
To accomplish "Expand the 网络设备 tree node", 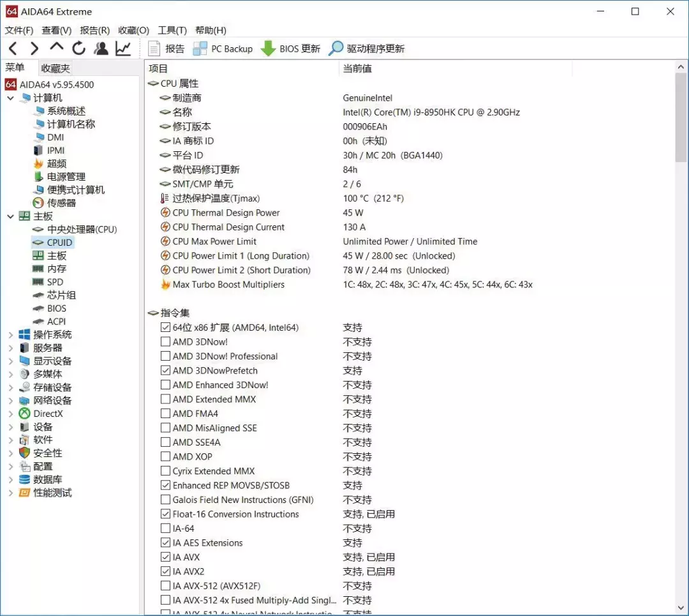I will pyautogui.click(x=11, y=401).
